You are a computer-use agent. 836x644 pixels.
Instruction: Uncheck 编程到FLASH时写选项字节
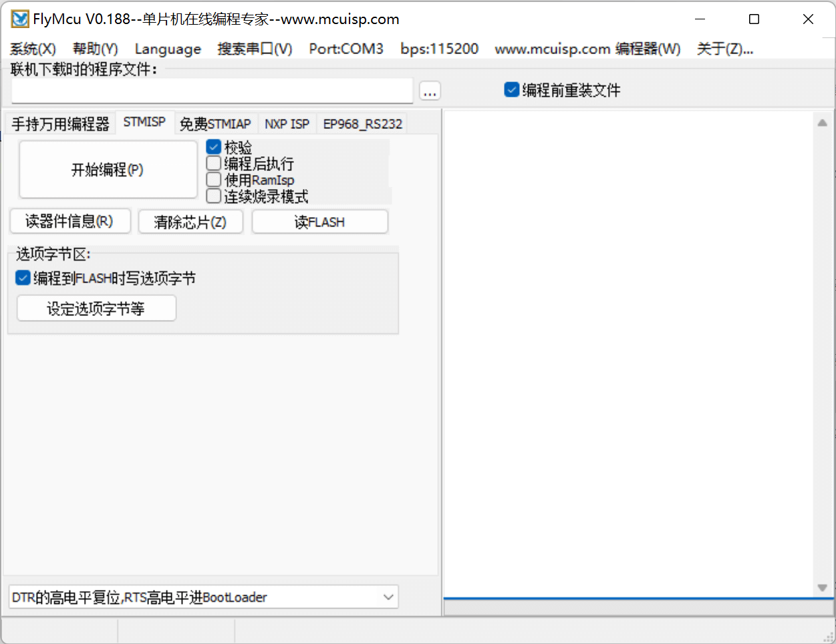(22, 277)
